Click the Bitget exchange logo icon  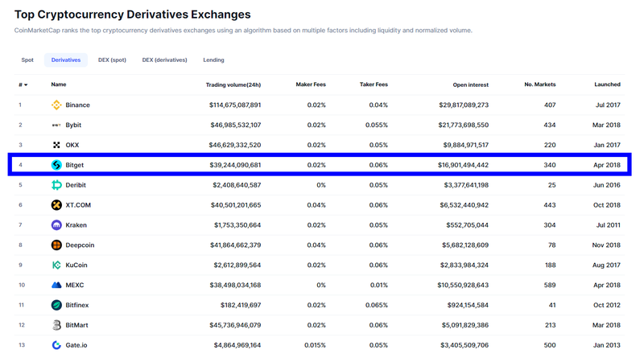click(x=56, y=165)
